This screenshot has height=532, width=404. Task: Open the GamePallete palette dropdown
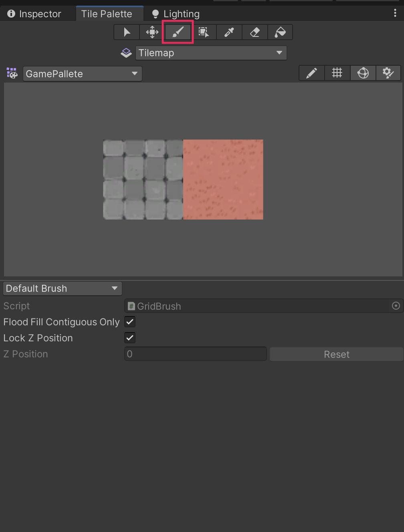click(82, 74)
